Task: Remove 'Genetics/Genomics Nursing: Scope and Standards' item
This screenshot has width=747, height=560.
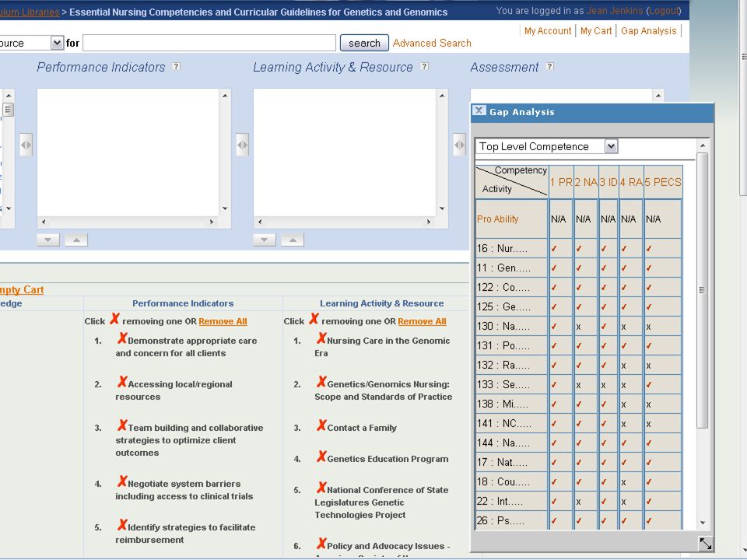Action: (x=321, y=382)
